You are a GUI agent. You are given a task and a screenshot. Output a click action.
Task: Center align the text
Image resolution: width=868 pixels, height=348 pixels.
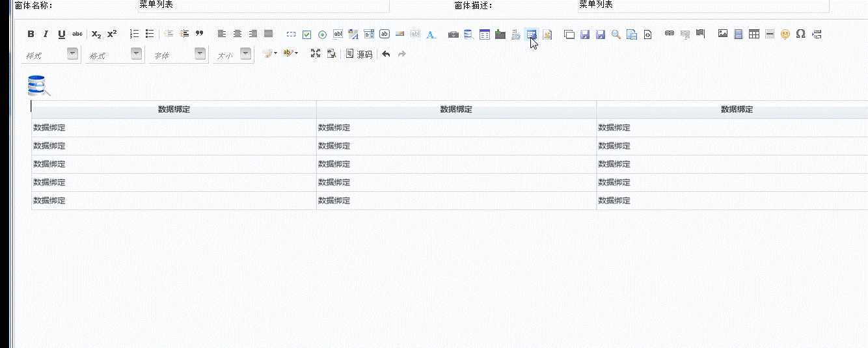click(x=237, y=34)
